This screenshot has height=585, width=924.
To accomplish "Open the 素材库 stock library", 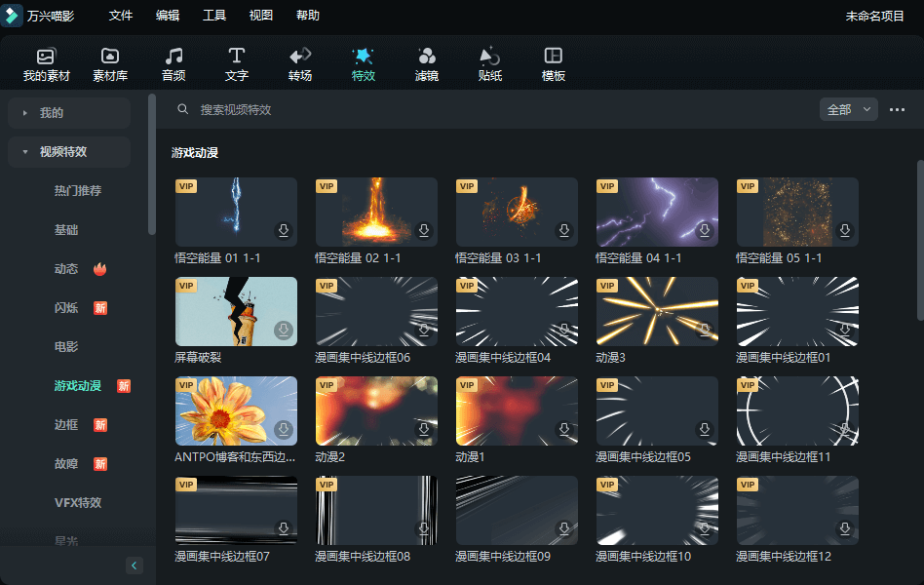I will (110, 64).
